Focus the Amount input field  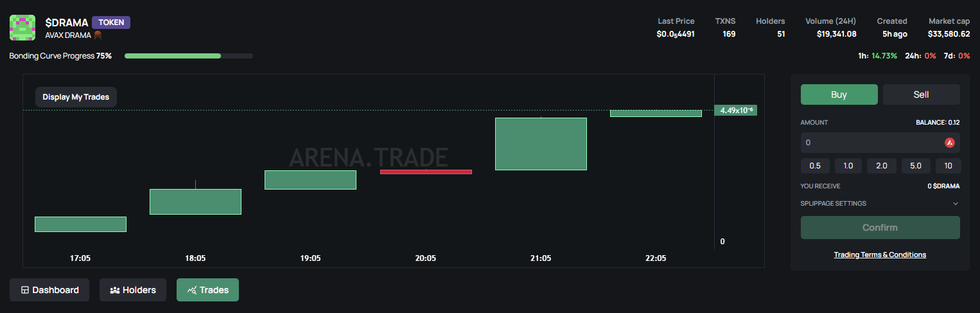coord(870,143)
